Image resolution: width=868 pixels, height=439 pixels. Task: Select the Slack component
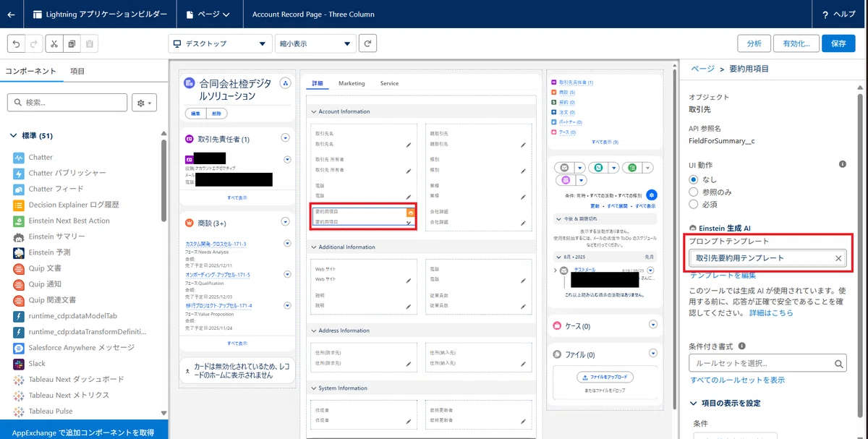pos(30,363)
